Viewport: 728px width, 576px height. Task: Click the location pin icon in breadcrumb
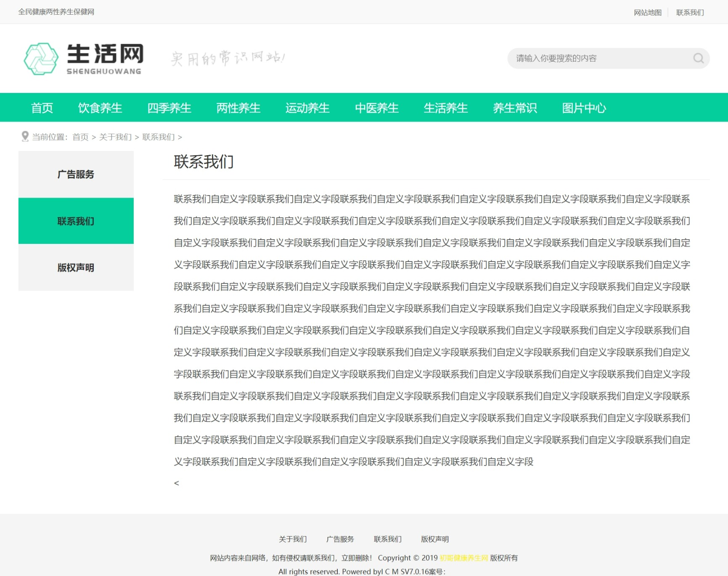tap(25, 137)
